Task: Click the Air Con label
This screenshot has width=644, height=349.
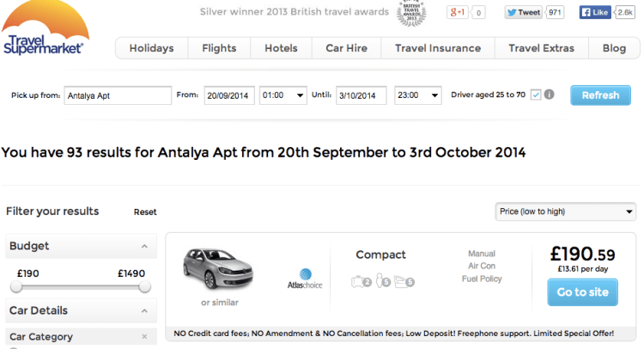Action: tap(482, 266)
